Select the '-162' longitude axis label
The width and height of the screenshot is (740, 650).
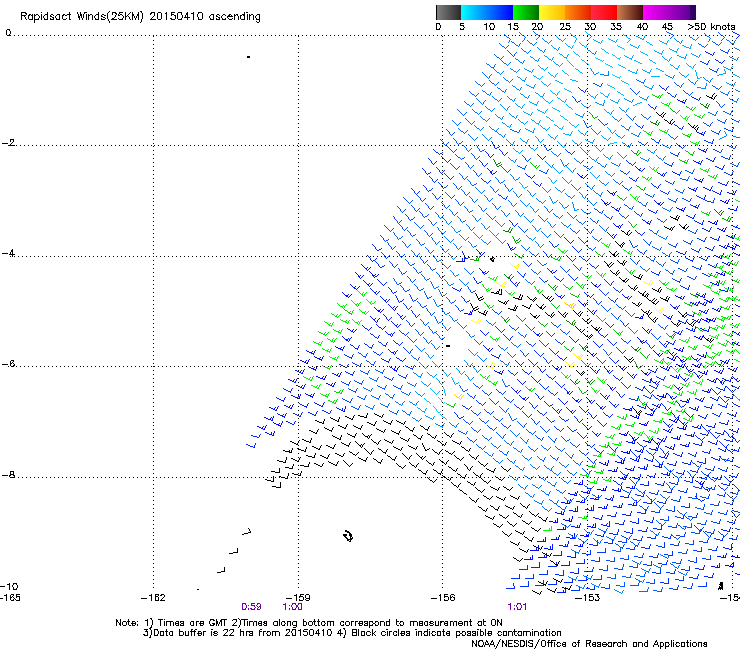click(153, 598)
